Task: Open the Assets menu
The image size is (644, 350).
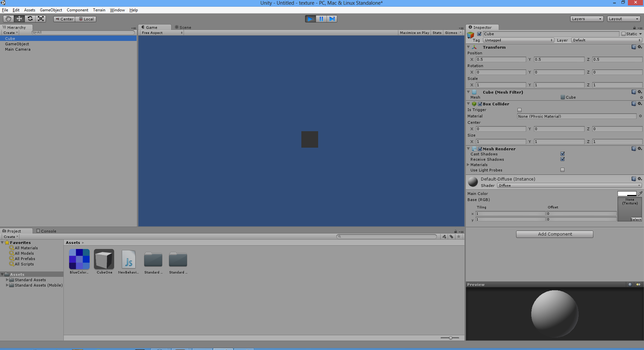Action: pos(30,10)
